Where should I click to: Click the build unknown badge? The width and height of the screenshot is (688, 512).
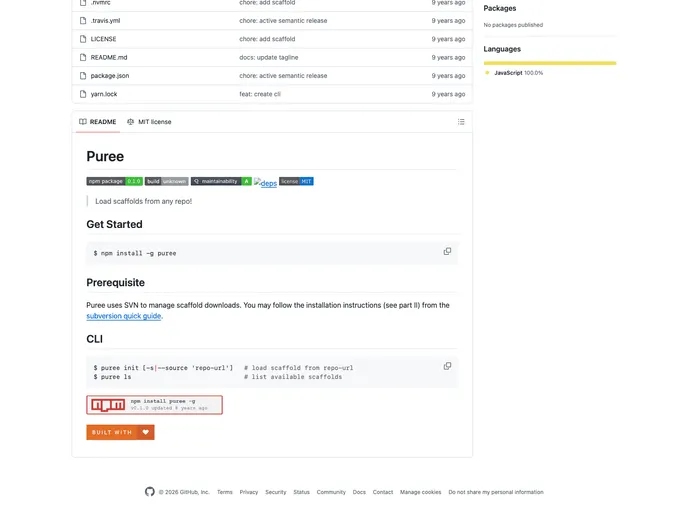166,181
